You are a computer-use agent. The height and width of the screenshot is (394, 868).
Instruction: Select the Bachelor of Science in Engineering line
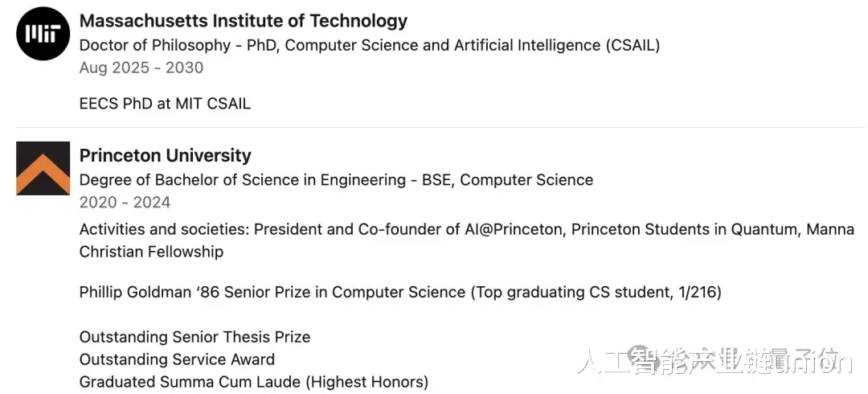(336, 179)
